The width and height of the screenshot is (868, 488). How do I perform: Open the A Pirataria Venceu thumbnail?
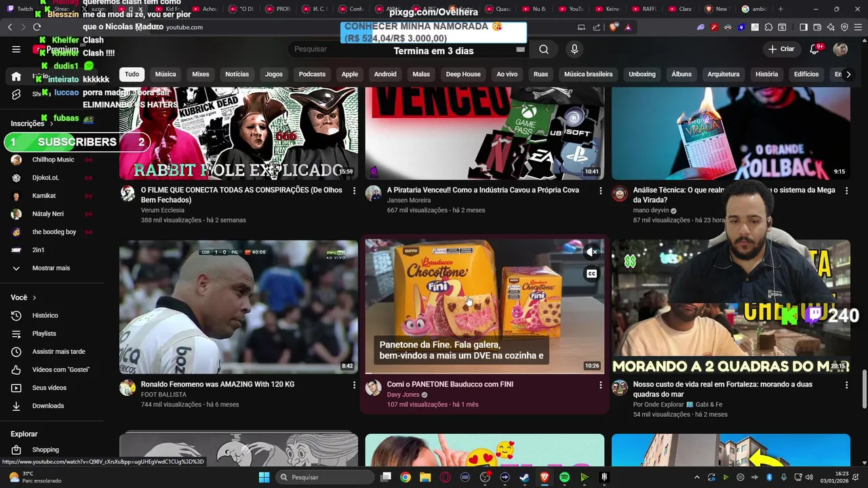click(x=484, y=134)
